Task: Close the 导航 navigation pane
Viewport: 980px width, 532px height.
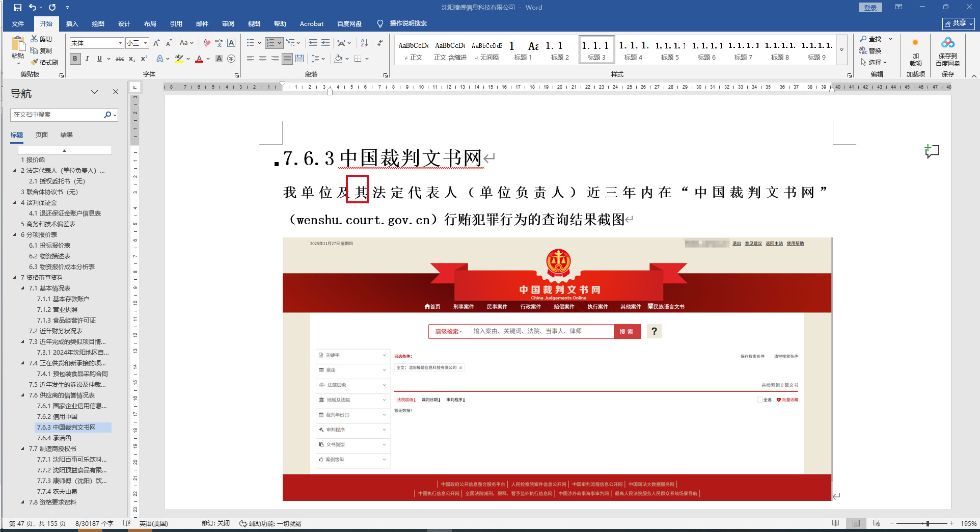Action: [116, 92]
